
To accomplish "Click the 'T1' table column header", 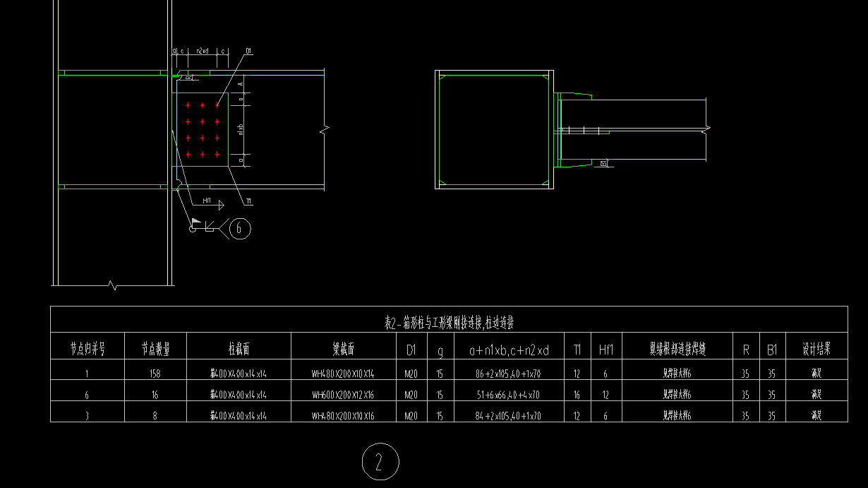I will (x=577, y=349).
